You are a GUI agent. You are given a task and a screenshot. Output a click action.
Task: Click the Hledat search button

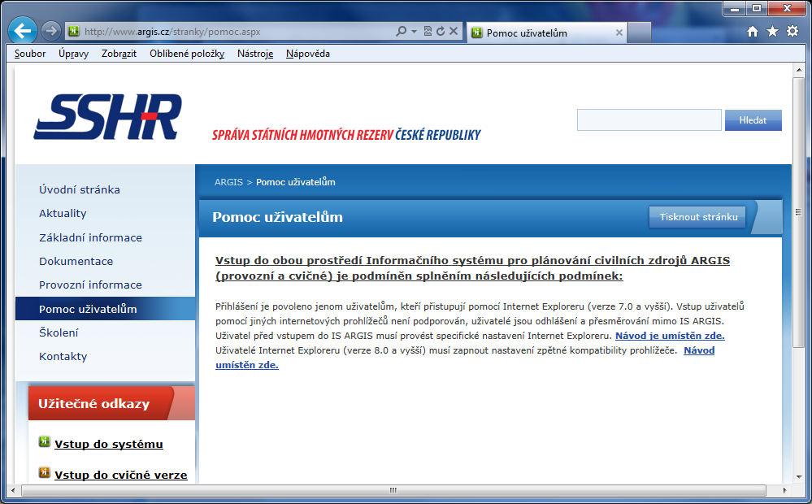[x=753, y=119]
